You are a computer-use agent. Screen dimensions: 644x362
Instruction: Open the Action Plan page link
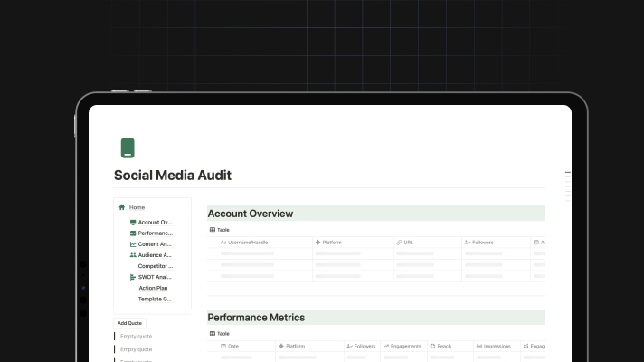153,288
